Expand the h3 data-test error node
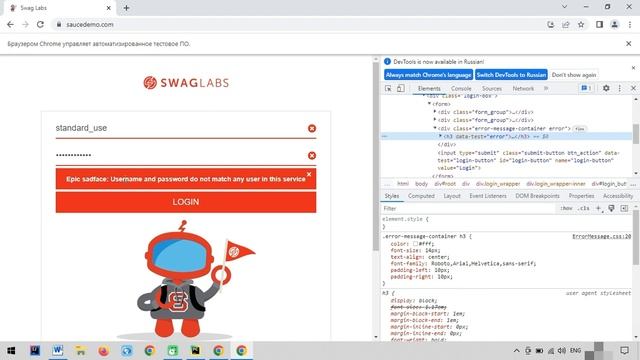 pyautogui.click(x=440, y=136)
